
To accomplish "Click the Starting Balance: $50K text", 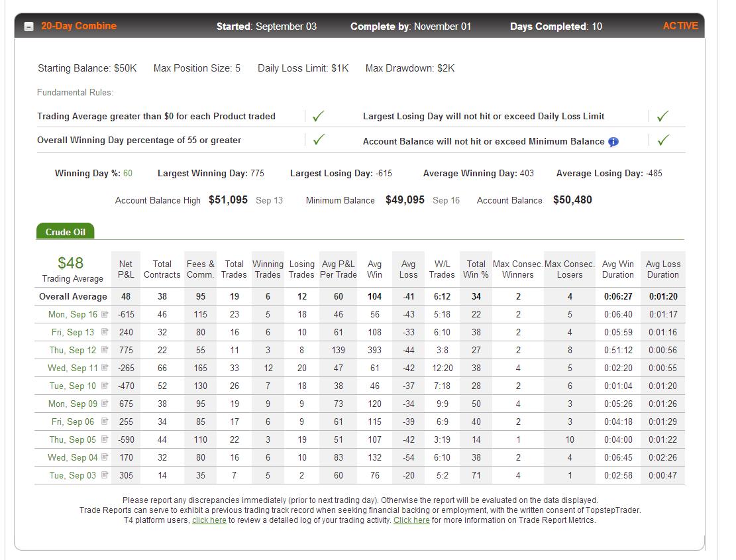I will (x=87, y=68).
